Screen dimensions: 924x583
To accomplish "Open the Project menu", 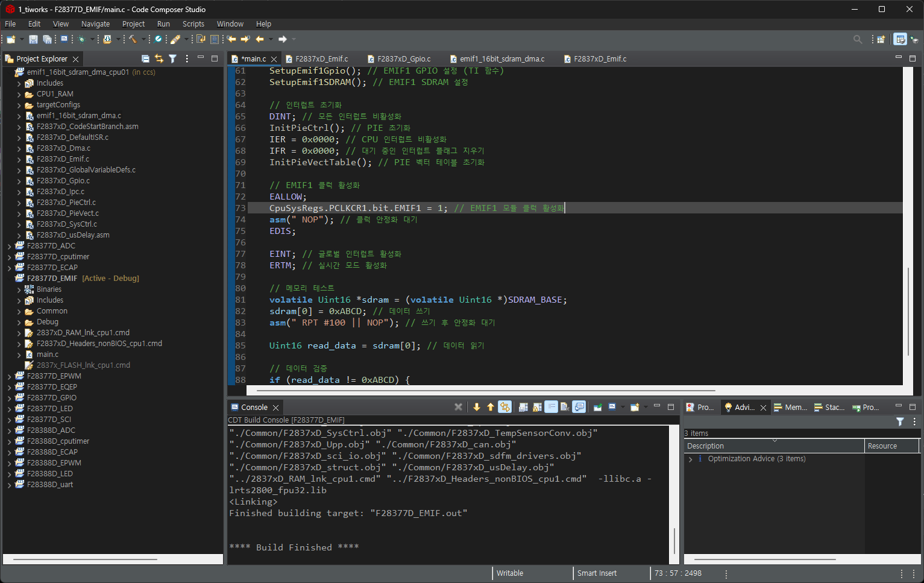I will pos(133,24).
